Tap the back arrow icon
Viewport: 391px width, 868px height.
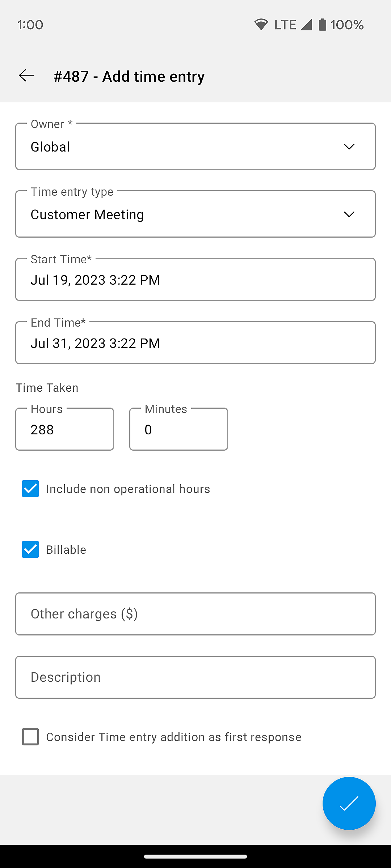27,76
